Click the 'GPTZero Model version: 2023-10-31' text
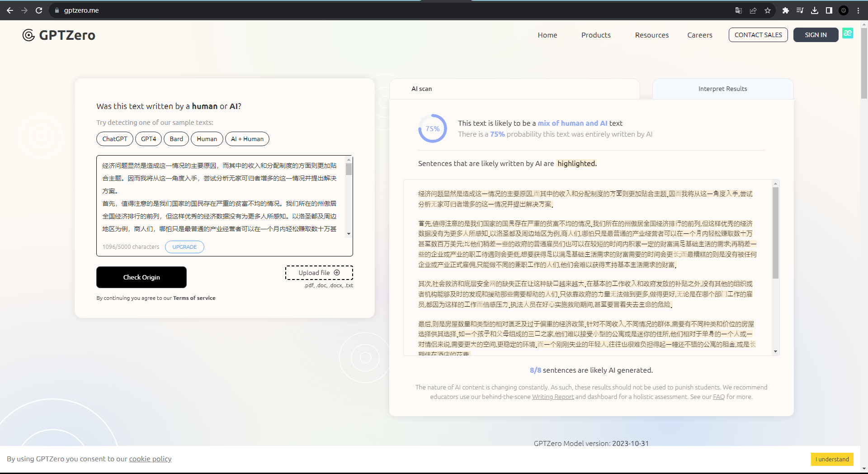 coord(591,443)
